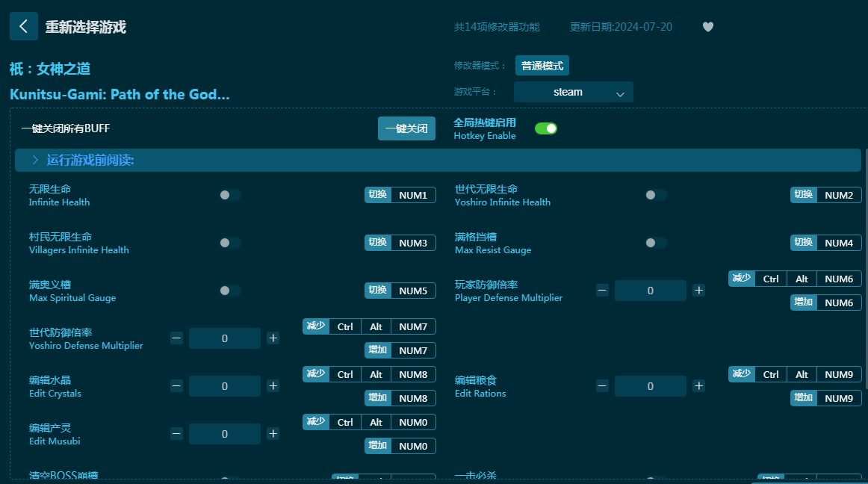This screenshot has width=868, height=484.
Task: Click the 重新选择游戏 heading text
Action: (86, 27)
